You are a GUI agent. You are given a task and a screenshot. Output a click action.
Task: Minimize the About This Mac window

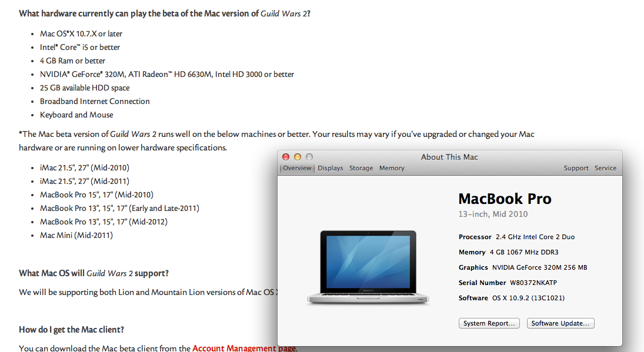(x=298, y=157)
